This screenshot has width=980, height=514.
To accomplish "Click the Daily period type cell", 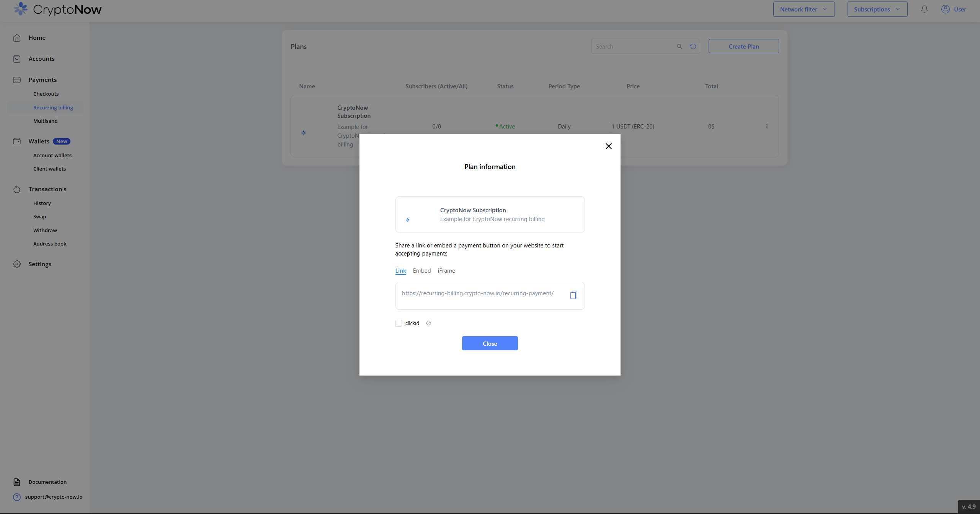I will [x=564, y=126].
